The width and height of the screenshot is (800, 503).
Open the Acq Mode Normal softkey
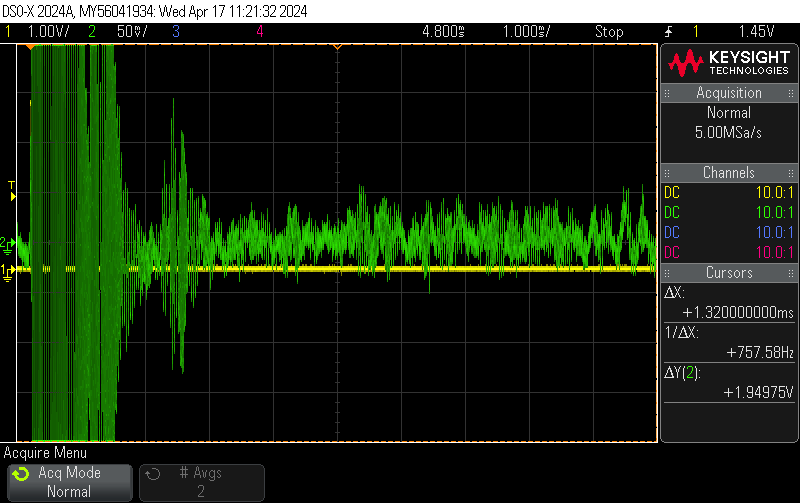click(x=69, y=482)
